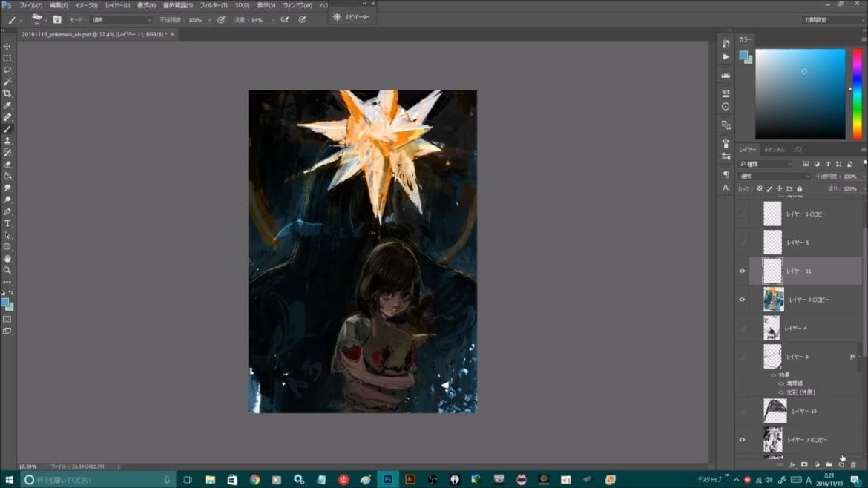Image resolution: width=868 pixels, height=488 pixels.
Task: Hide the レイヤー 7 のコピー layer
Action: point(742,439)
